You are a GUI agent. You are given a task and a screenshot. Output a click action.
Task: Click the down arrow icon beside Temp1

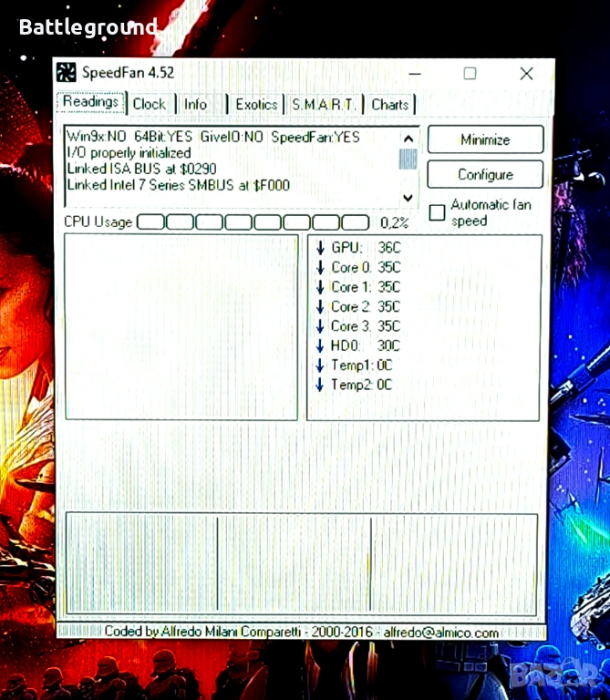(320, 365)
